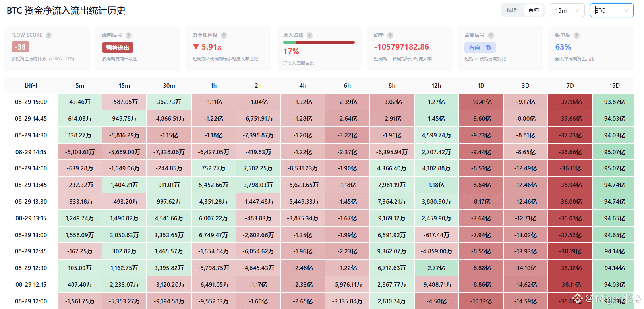Image resolution: width=644 pixels, height=309 pixels.
Task: Click the -9,488.71万 cell
Action: tap(436, 285)
